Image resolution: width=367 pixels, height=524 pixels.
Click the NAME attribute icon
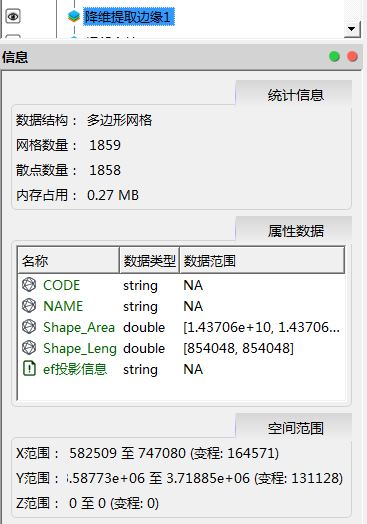point(29,305)
